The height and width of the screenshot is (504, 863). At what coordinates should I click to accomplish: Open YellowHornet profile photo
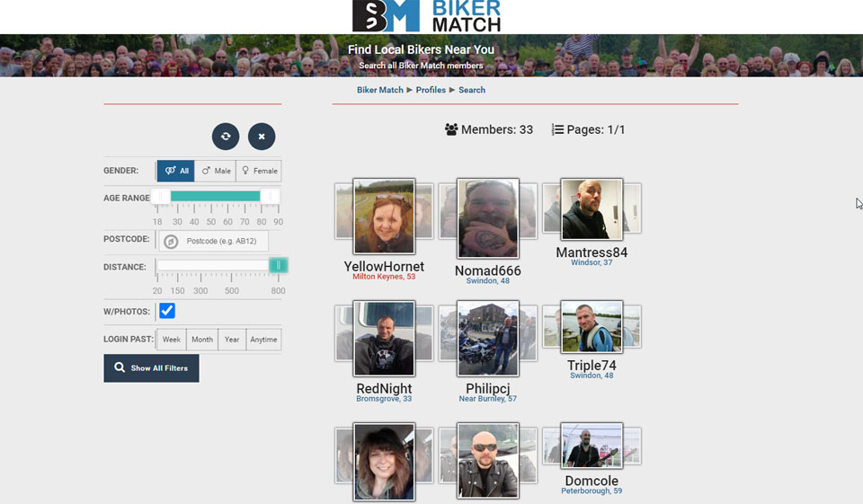point(384,217)
